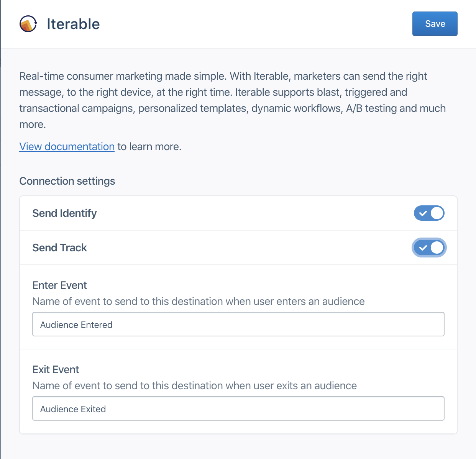Click the white knob on Send Track switch

(x=437, y=248)
